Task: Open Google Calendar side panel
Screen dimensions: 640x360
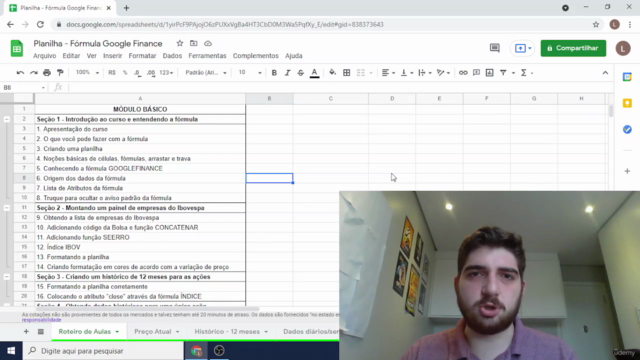Action: pos(627,77)
